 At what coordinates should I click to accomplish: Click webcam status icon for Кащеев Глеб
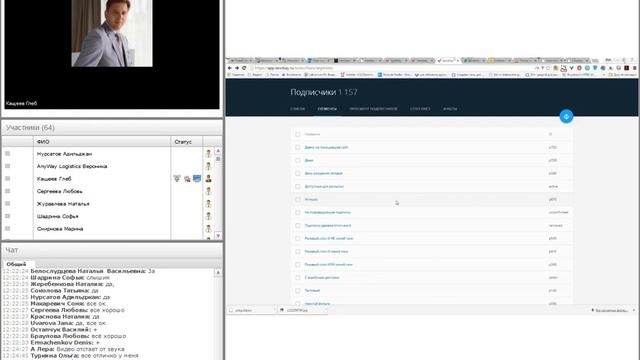187,179
